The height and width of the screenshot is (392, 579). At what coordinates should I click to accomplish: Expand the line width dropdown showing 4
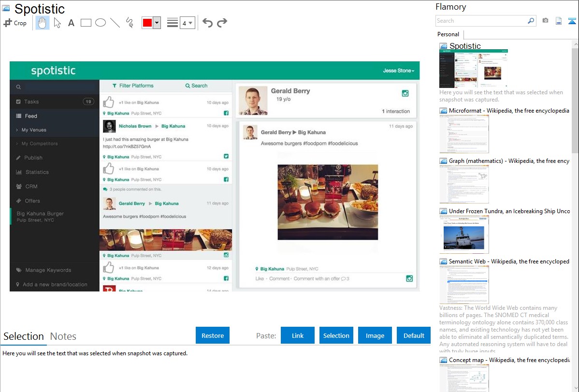[x=188, y=23]
